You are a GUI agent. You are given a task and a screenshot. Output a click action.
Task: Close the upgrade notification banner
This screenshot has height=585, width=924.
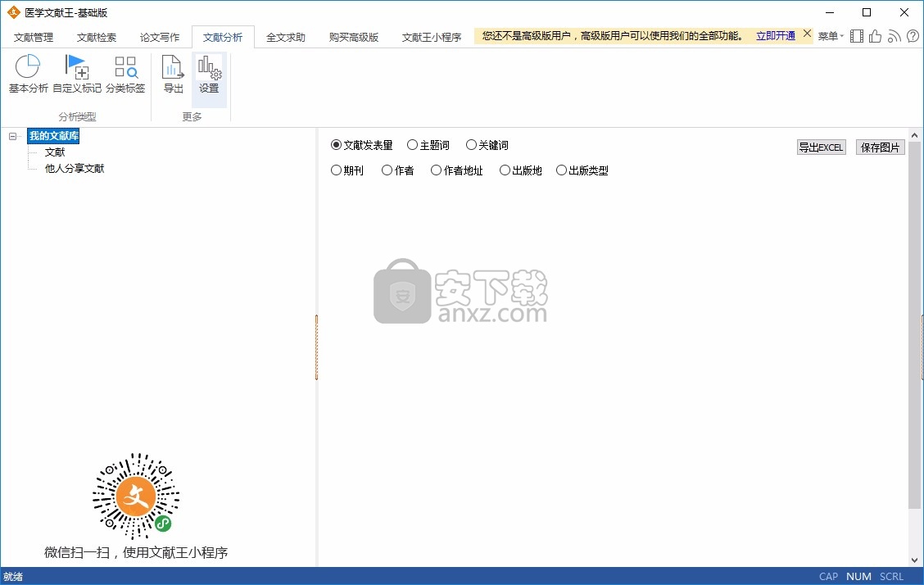coord(808,34)
